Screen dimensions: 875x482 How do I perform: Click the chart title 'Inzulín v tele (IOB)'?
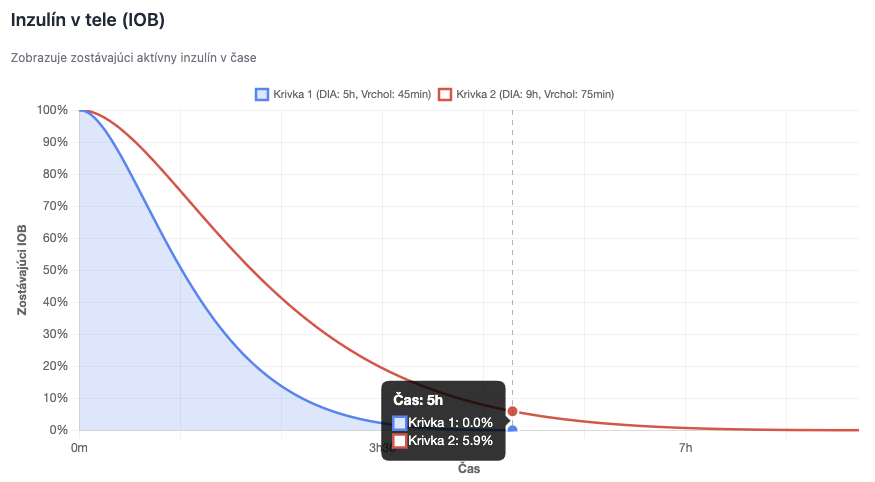coord(88,19)
